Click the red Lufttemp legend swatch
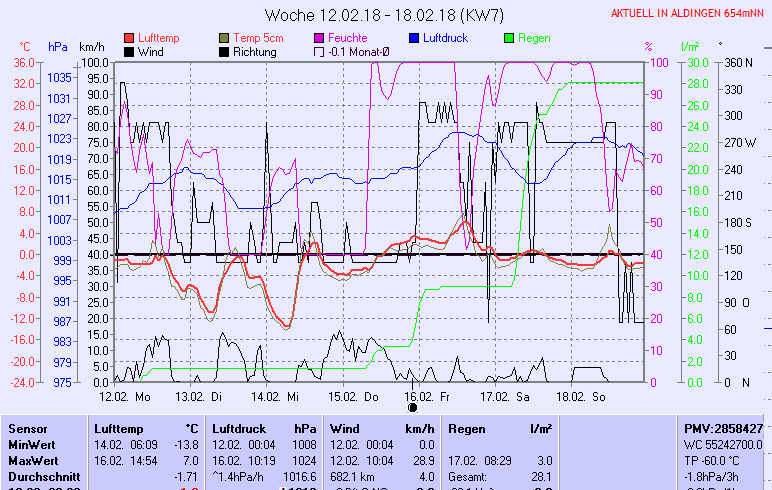The image size is (772, 490). point(129,37)
